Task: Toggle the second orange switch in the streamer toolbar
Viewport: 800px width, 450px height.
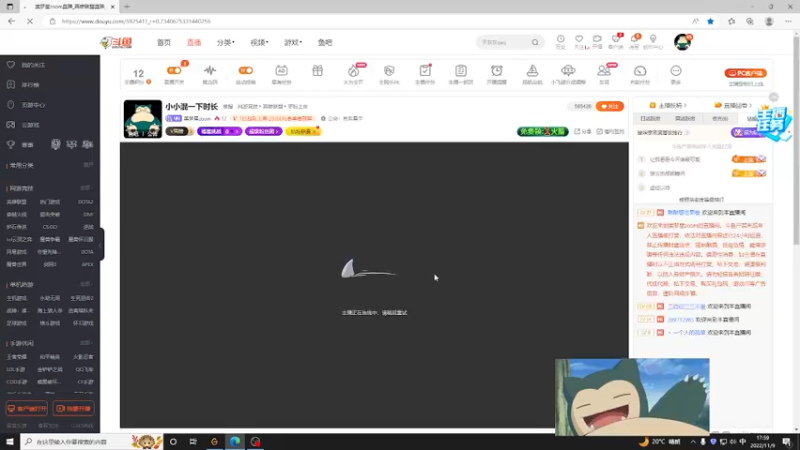Action: tap(245, 70)
